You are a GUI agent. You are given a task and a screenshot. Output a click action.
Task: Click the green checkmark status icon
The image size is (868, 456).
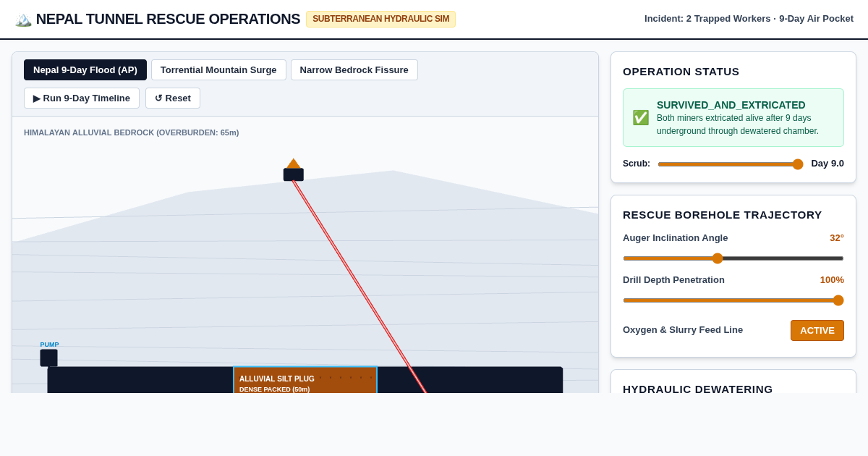pos(641,117)
